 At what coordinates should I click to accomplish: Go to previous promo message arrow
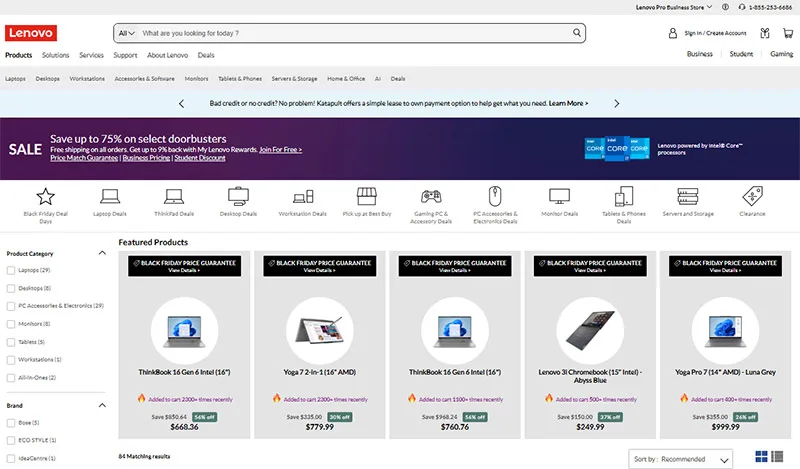click(x=182, y=104)
